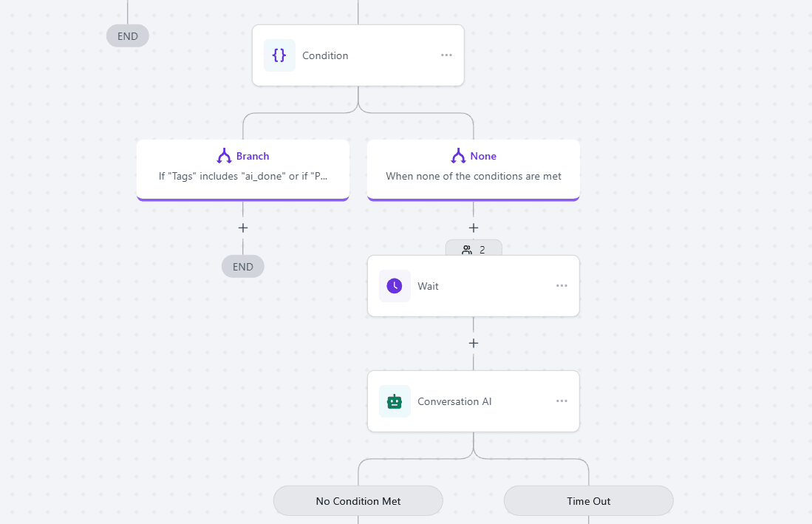Click the fork icon beside None
The width and height of the screenshot is (812, 524).
(x=458, y=156)
